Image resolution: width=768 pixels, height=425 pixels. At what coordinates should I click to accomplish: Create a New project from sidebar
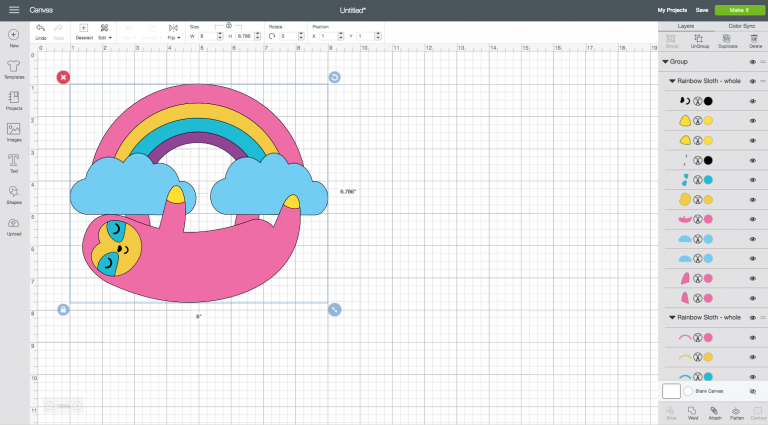(x=14, y=38)
